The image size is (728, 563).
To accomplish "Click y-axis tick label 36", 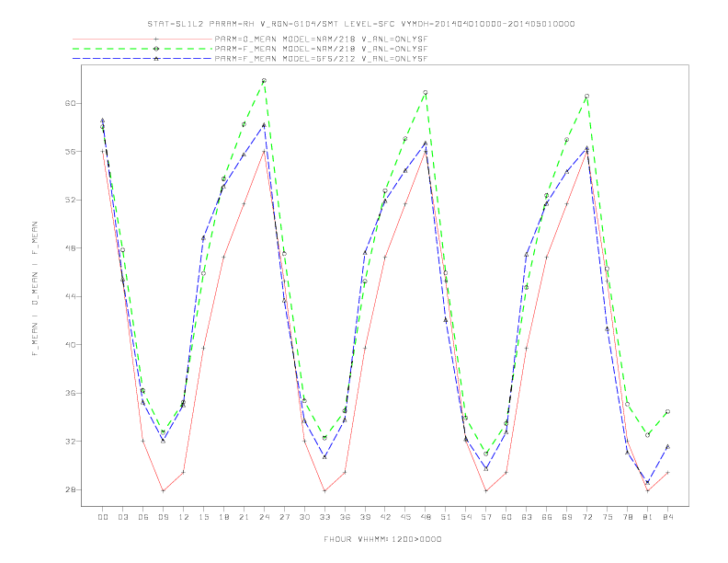I will tap(70, 393).
